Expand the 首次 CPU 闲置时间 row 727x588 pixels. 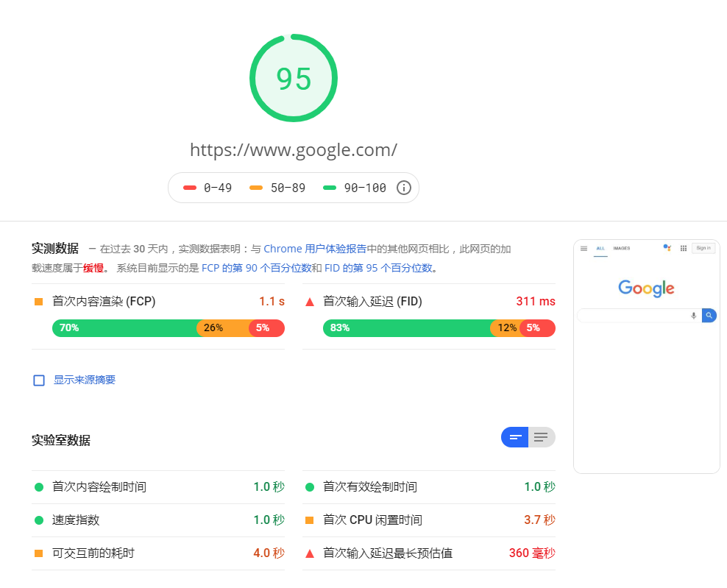pyautogui.click(x=429, y=520)
